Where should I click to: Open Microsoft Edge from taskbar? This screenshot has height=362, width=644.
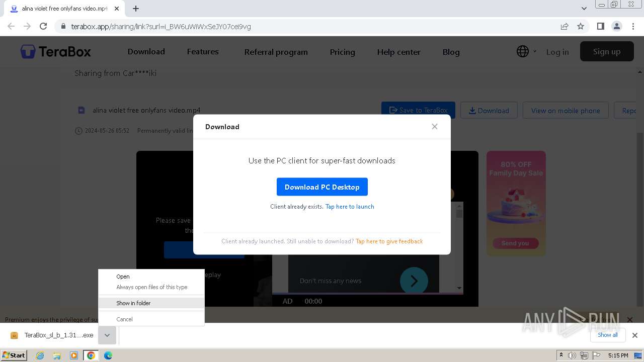[108, 355]
